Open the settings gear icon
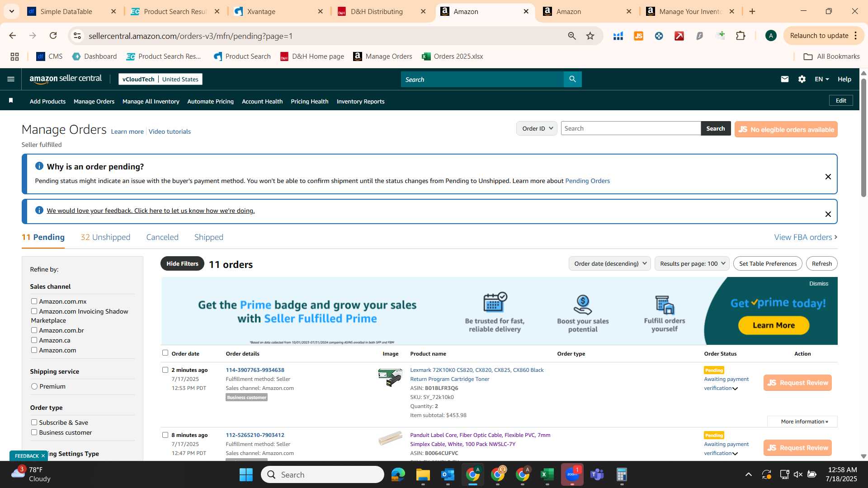Image resolution: width=868 pixels, height=488 pixels. [x=802, y=79]
